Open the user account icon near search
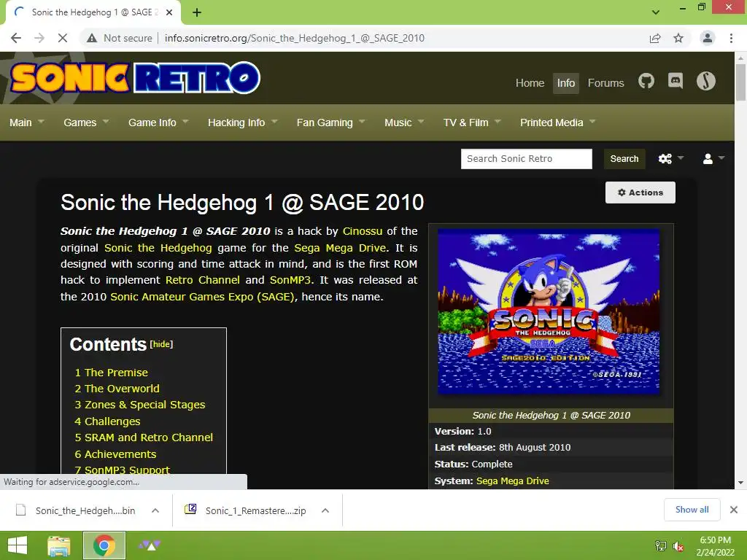This screenshot has width=747, height=560. (x=708, y=158)
